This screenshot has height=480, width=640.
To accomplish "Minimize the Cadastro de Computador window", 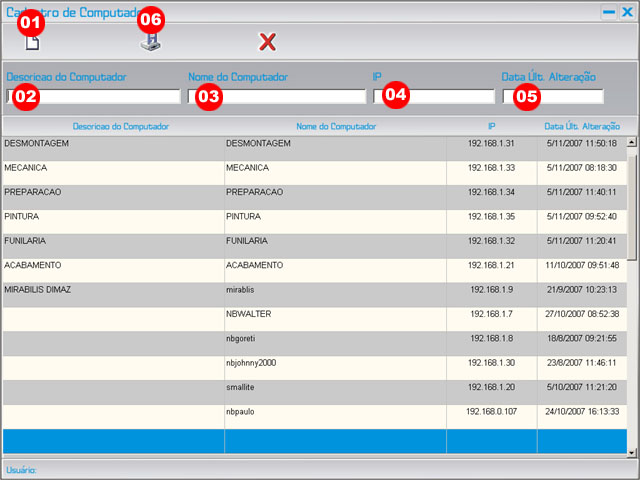I will click(x=608, y=12).
